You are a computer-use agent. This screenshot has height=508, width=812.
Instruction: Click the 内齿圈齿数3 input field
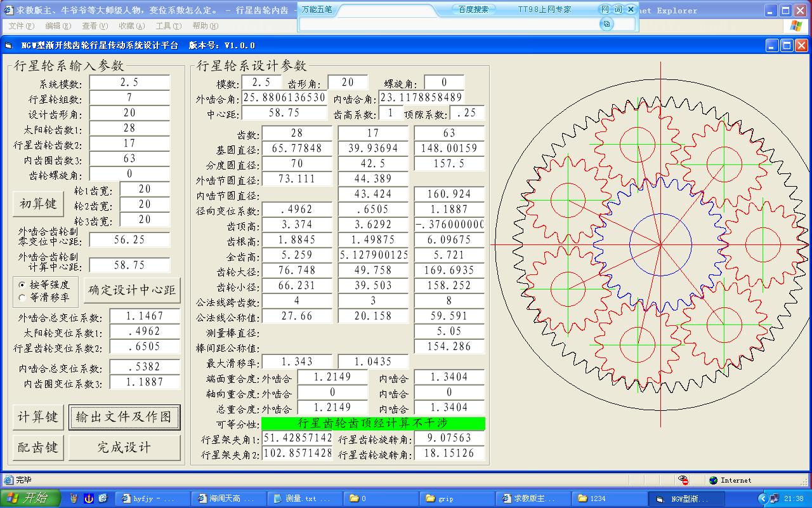[129, 159]
